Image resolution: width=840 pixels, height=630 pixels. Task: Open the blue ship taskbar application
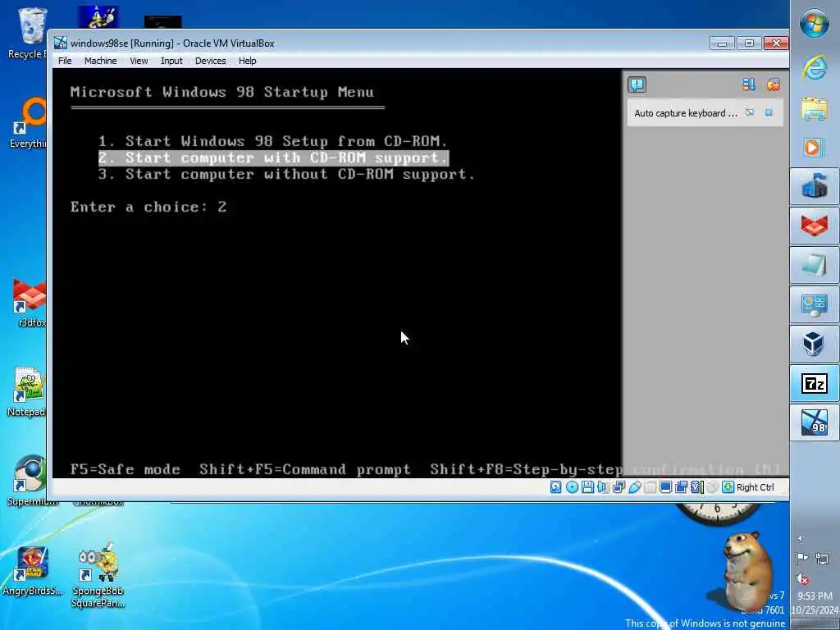pyautogui.click(x=815, y=186)
